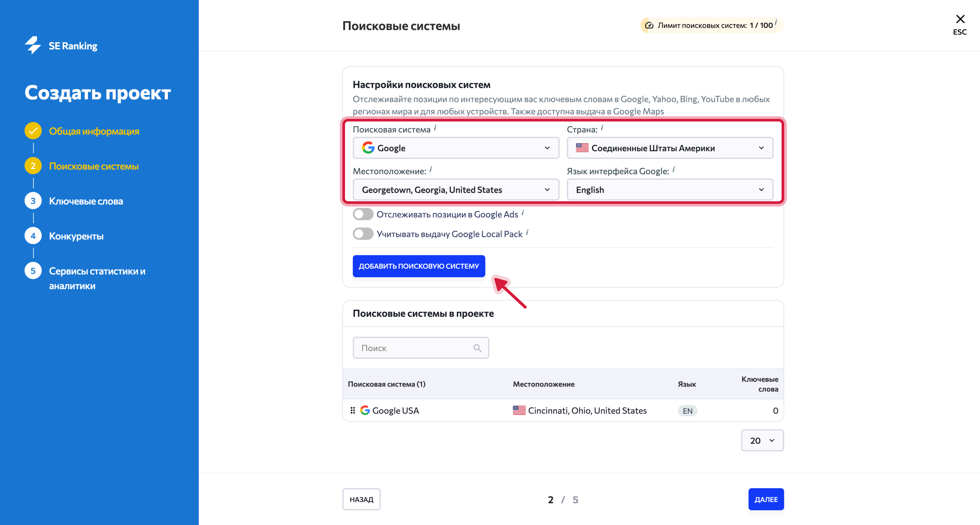980x525 pixels.
Task: Click ДОБАВИТЬ ПОИСКОВУЮ СИСТЕМУ button
Action: coord(419,266)
